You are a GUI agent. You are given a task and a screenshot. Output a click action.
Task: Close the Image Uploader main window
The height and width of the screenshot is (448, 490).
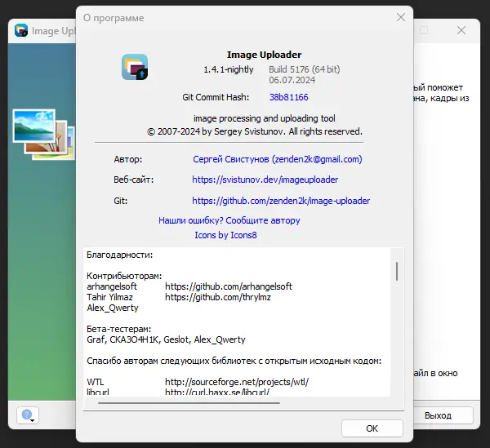click(461, 30)
